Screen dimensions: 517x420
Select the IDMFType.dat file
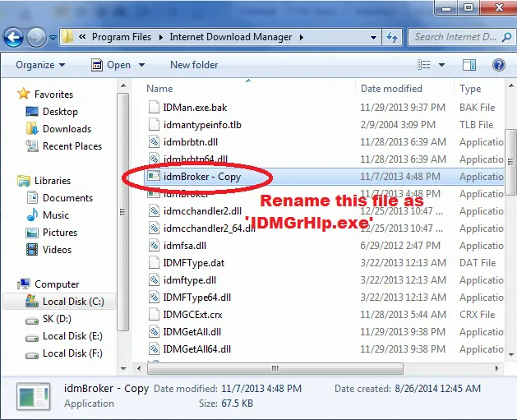(193, 263)
